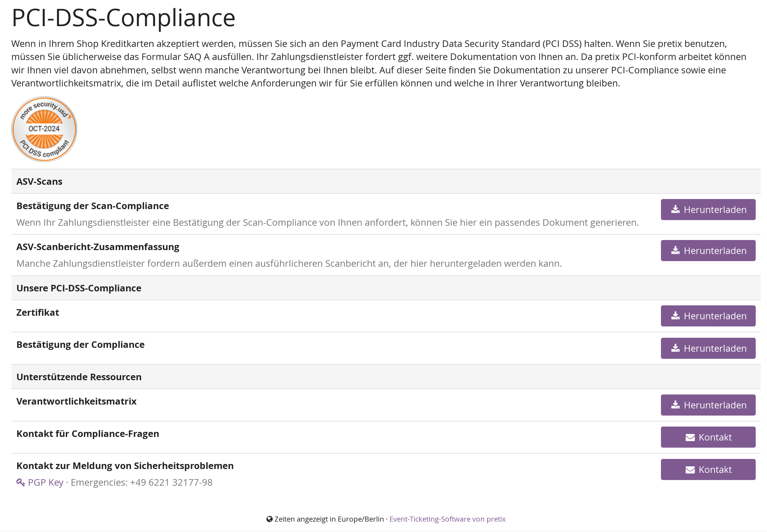Click the PCI DSS compliant OCT-2024 badge
This screenshot has height=532, width=767.
(x=44, y=129)
